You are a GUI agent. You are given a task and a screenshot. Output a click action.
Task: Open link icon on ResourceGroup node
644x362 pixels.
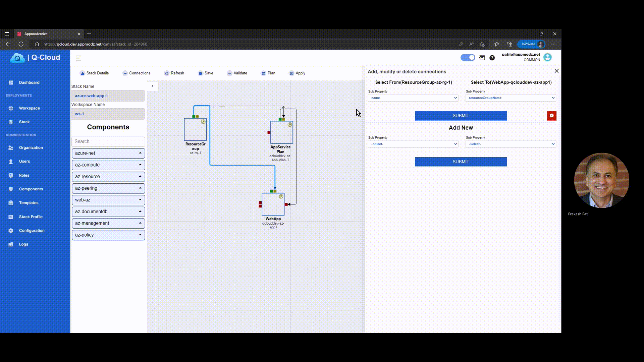point(203,122)
